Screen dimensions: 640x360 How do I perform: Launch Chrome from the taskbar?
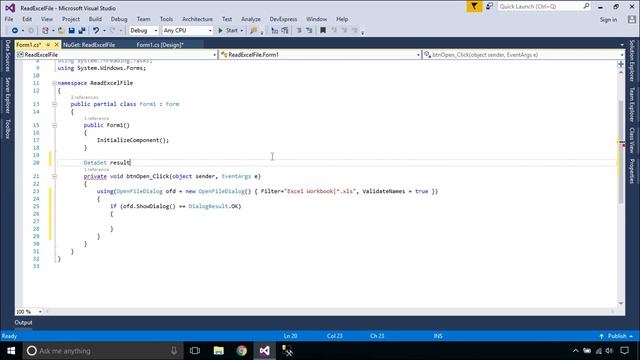pyautogui.click(x=242, y=351)
